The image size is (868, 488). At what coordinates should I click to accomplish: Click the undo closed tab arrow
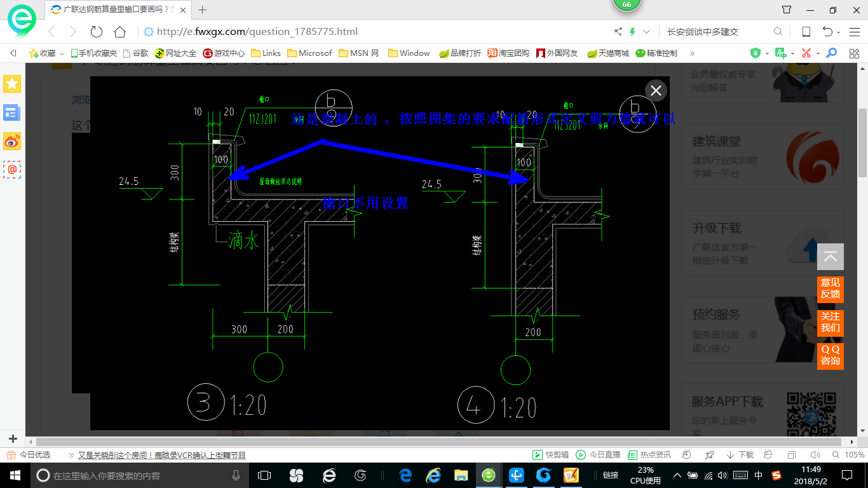[x=827, y=32]
